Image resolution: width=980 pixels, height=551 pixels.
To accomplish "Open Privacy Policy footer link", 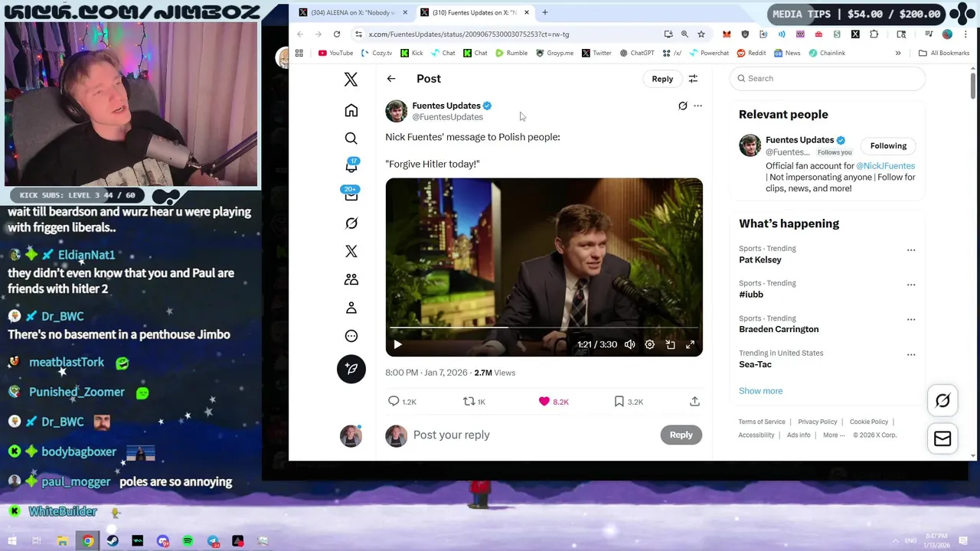I will click(817, 422).
